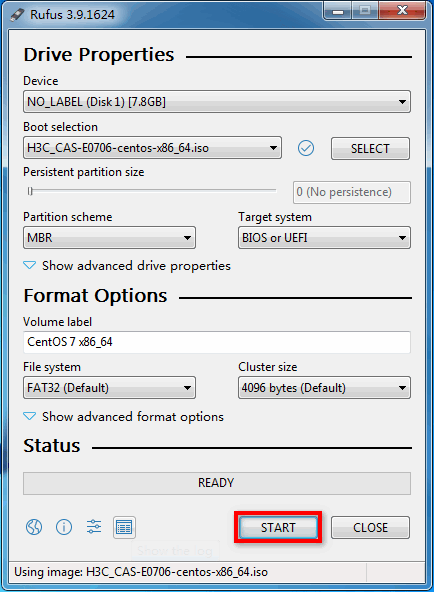The image size is (434, 592).
Task: Open the language globe icon
Action: 34,527
